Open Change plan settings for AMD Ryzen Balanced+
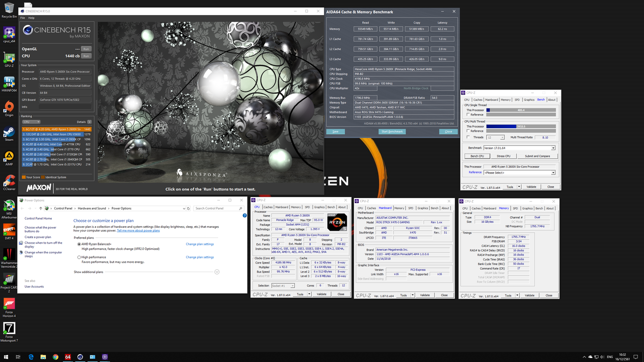 tap(200, 244)
